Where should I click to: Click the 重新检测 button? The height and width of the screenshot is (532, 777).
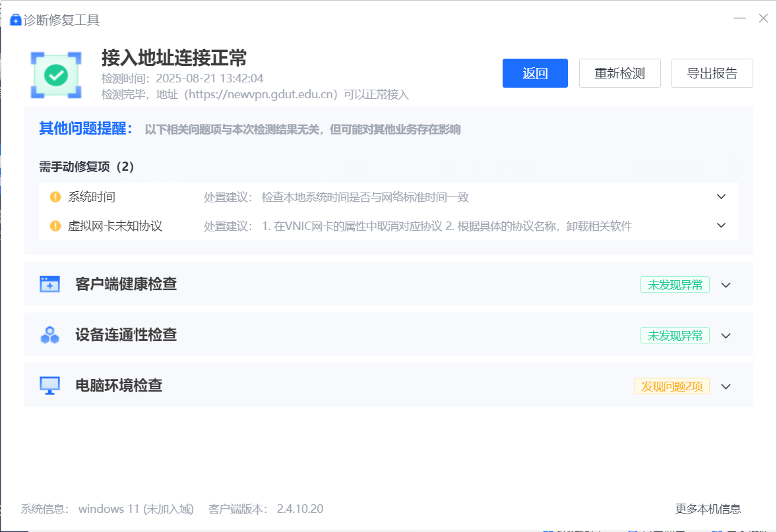click(x=619, y=73)
